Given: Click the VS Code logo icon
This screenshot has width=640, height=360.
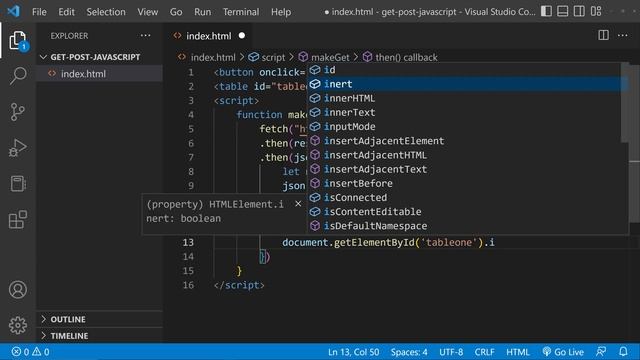Looking at the screenshot, I should click(13, 11).
